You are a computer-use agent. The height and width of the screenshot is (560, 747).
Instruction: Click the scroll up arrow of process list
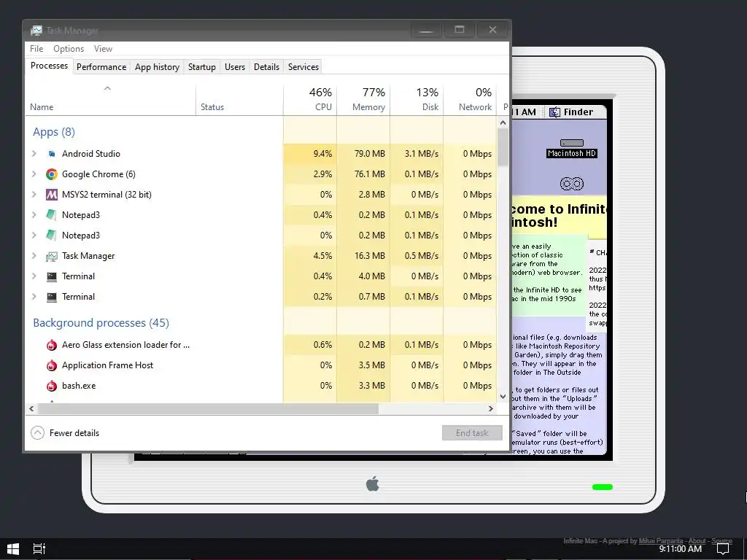[503, 122]
